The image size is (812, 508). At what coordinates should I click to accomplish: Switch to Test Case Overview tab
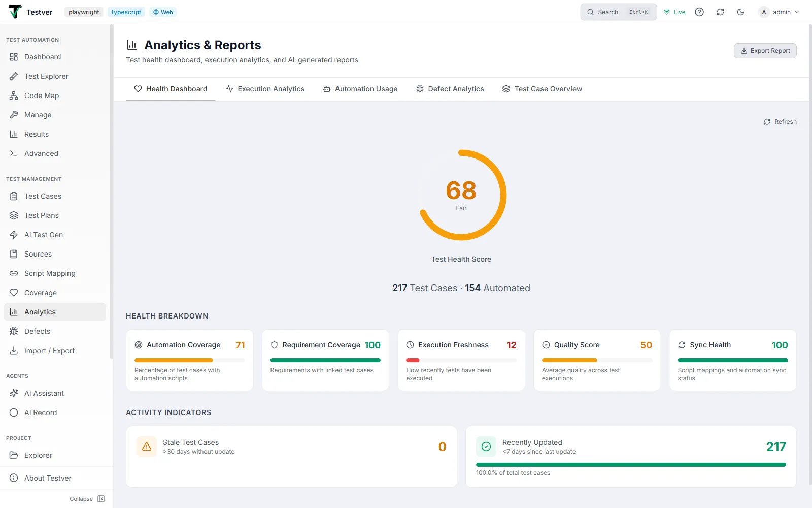[x=542, y=89]
